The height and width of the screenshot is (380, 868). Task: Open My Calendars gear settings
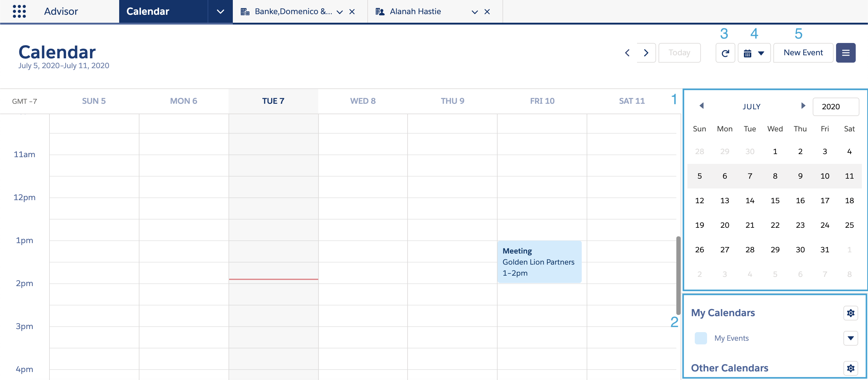850,313
